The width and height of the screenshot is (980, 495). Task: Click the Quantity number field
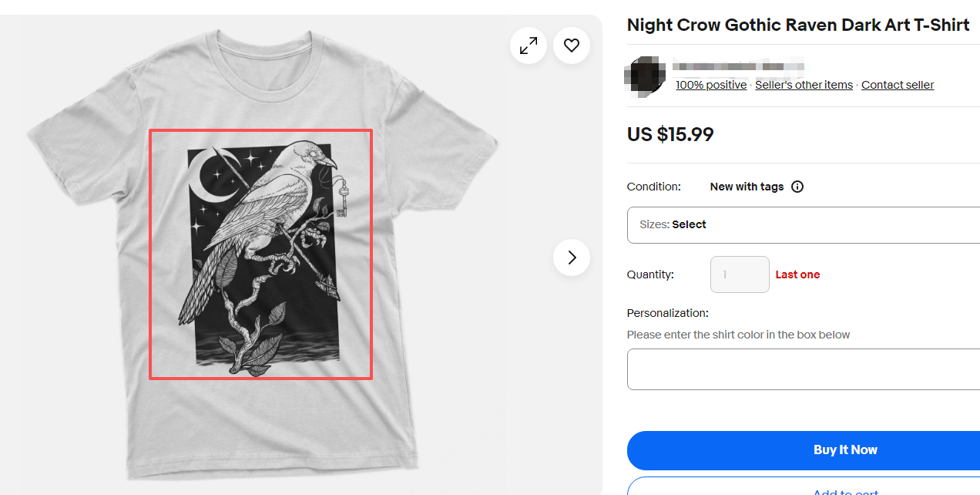point(740,274)
